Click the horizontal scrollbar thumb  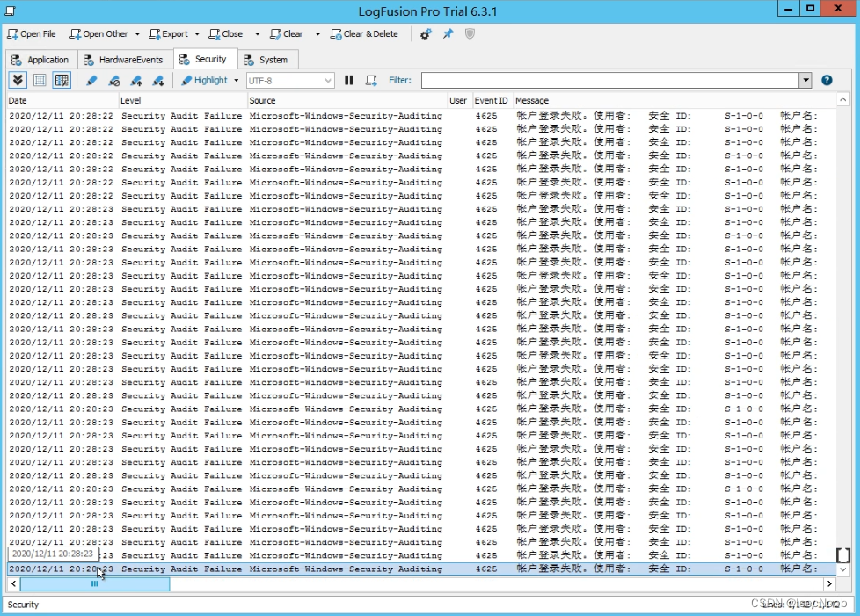[94, 584]
